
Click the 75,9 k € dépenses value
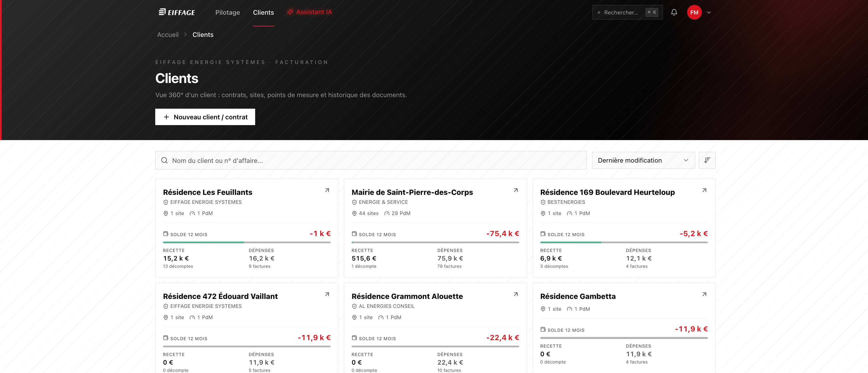[450, 259]
